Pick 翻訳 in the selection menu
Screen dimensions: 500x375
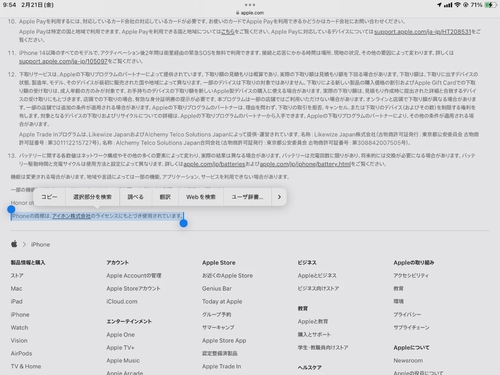[x=165, y=197]
